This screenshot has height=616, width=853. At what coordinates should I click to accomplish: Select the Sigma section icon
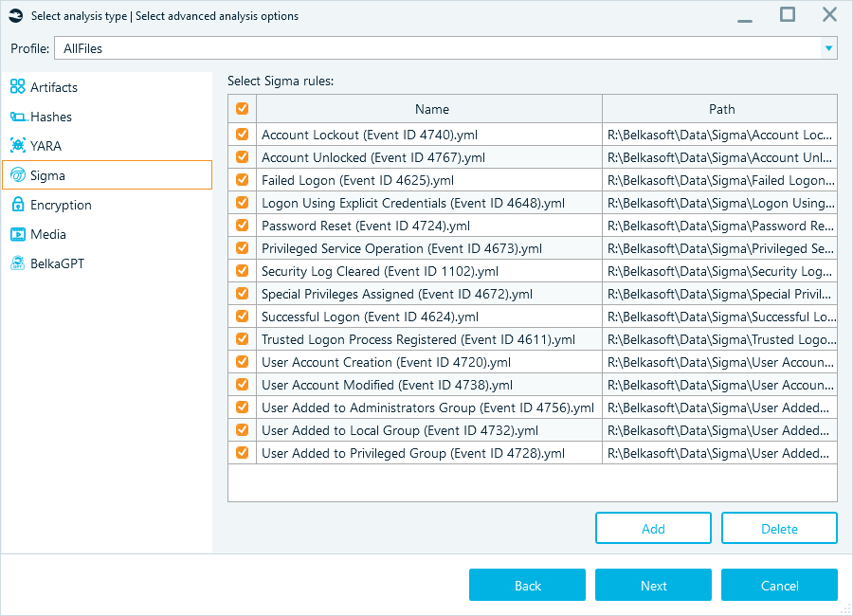tap(17, 174)
